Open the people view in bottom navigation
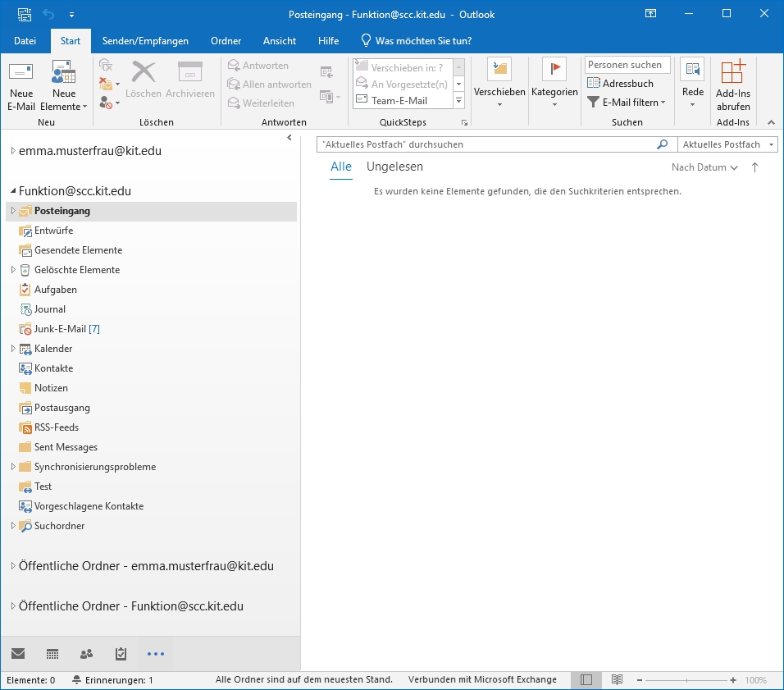Image resolution: width=784 pixels, height=690 pixels. coord(86,654)
